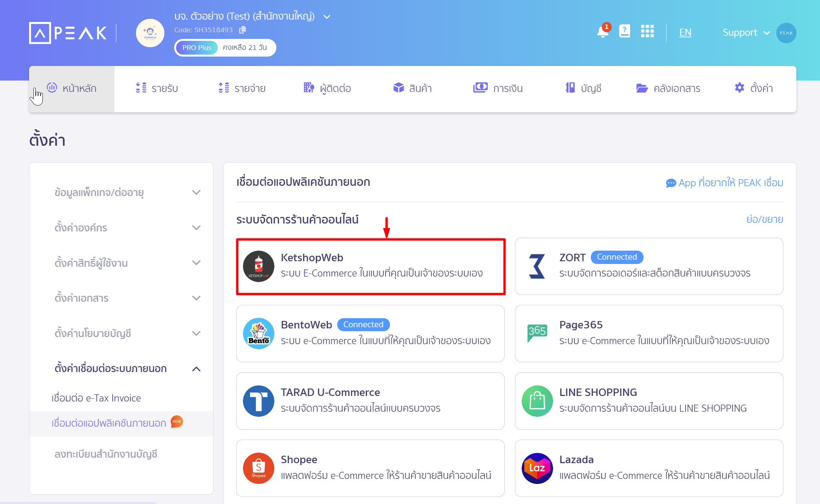Click BentoWeb Connected status badge
820x504 pixels.
[x=363, y=324]
